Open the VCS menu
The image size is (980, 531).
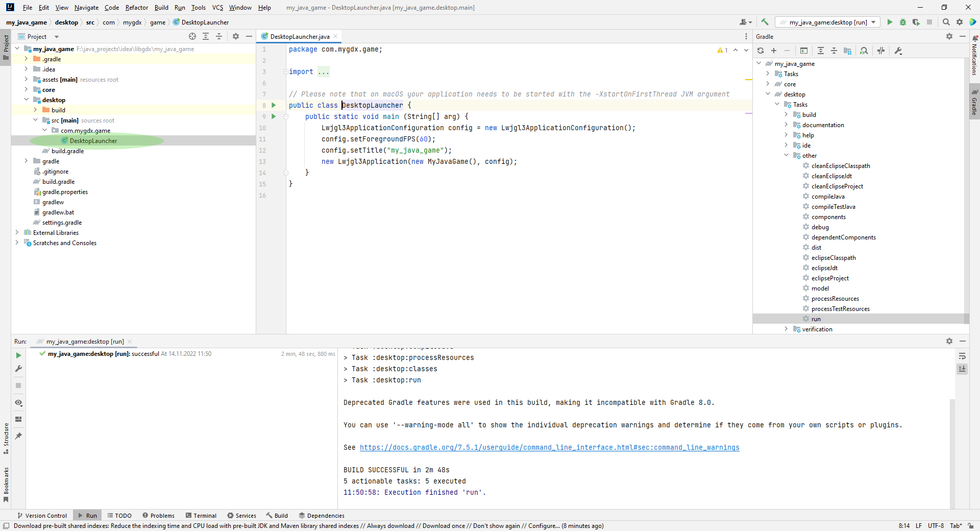217,7
